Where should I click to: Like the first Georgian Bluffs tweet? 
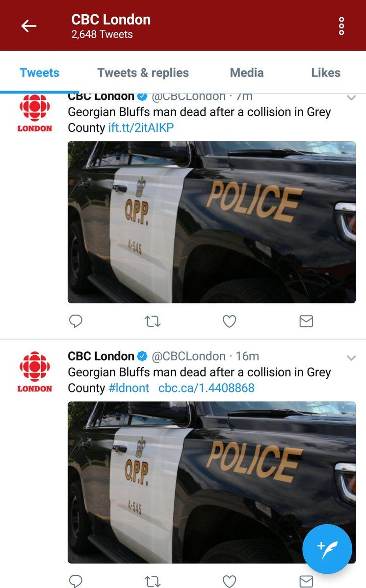point(229,321)
